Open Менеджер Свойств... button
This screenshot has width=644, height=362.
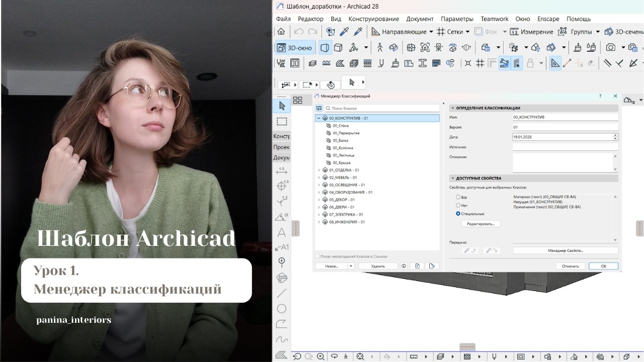[565, 250]
